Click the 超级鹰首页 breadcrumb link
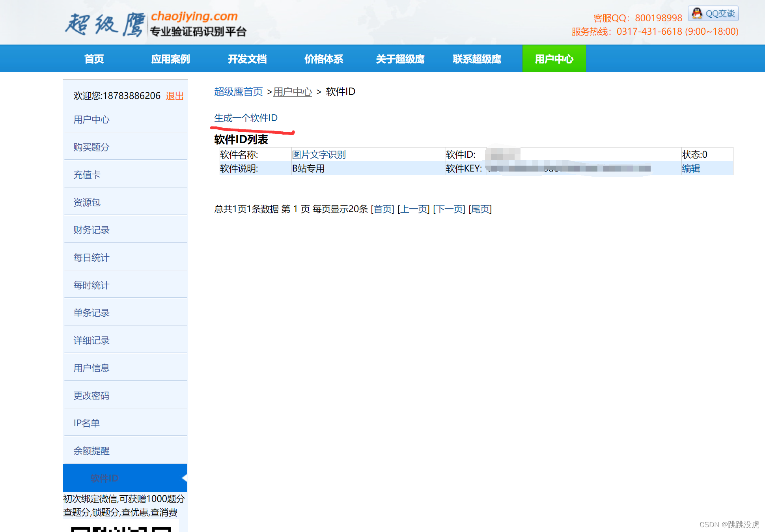The image size is (765, 532). point(238,92)
